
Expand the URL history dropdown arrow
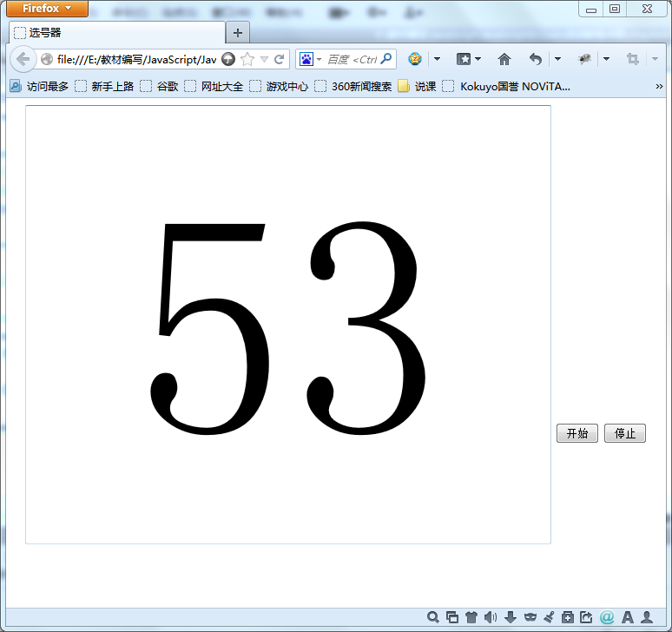coord(264,59)
